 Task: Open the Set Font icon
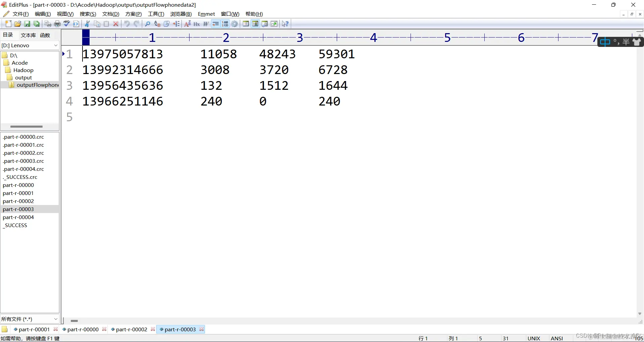tap(187, 24)
